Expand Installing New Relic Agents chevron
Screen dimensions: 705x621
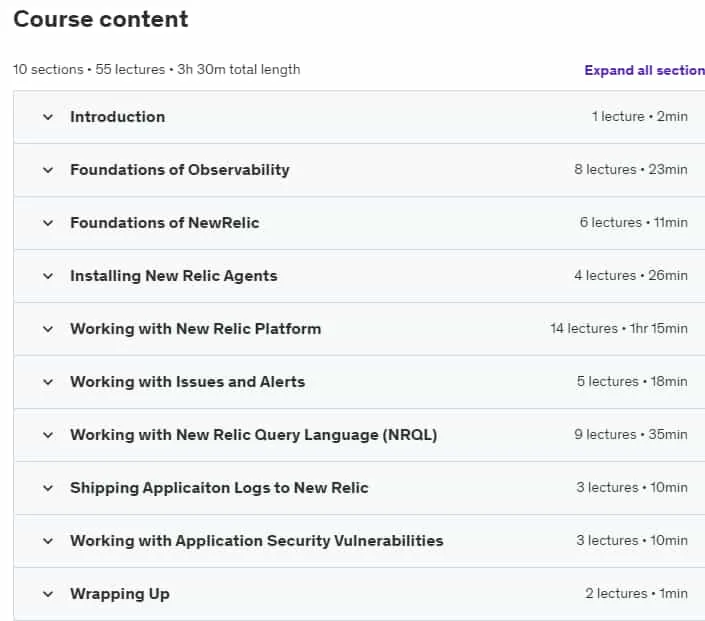(48, 277)
